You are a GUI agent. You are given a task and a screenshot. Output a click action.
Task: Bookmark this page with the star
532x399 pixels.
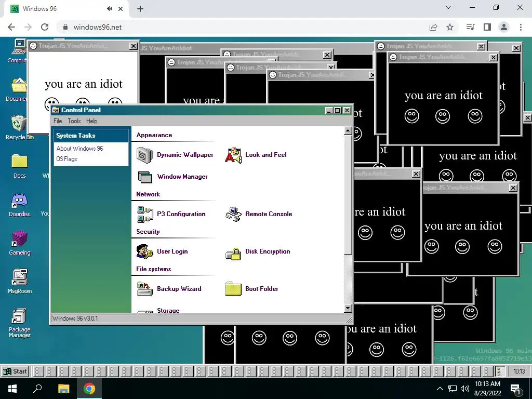(450, 27)
